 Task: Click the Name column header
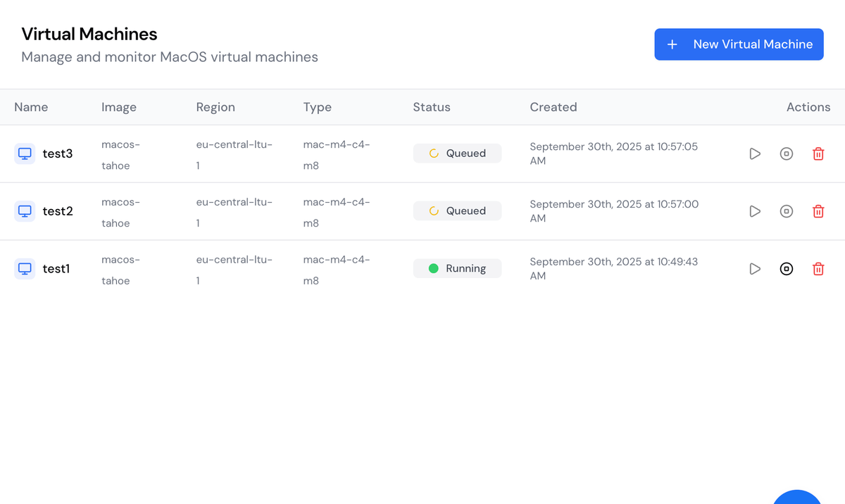point(31,107)
